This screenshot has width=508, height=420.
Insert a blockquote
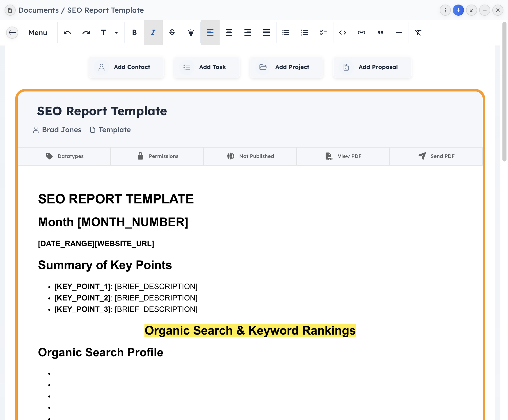coord(380,33)
